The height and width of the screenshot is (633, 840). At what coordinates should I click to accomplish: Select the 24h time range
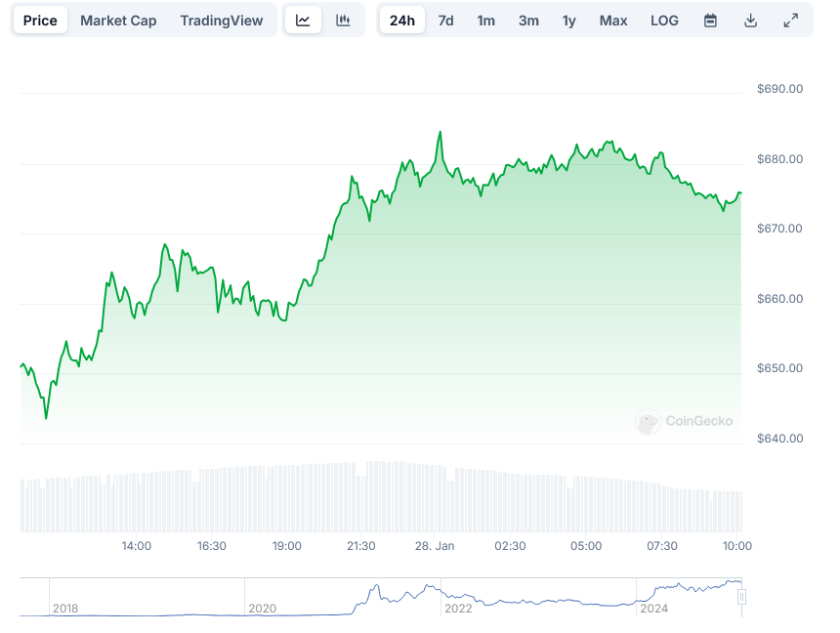[x=401, y=21]
